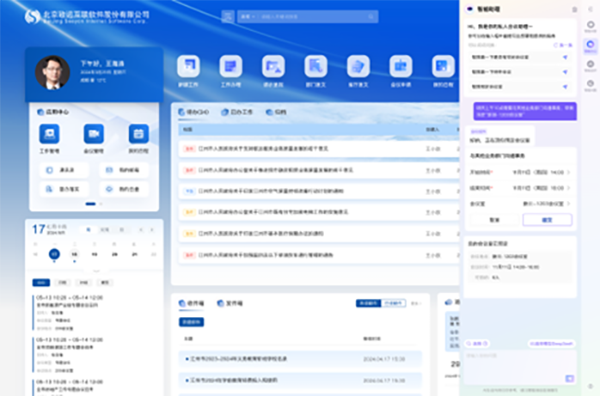This screenshot has height=396, width=600.
Task: Open the calendar schedule icon in application center
Action: click(x=139, y=134)
